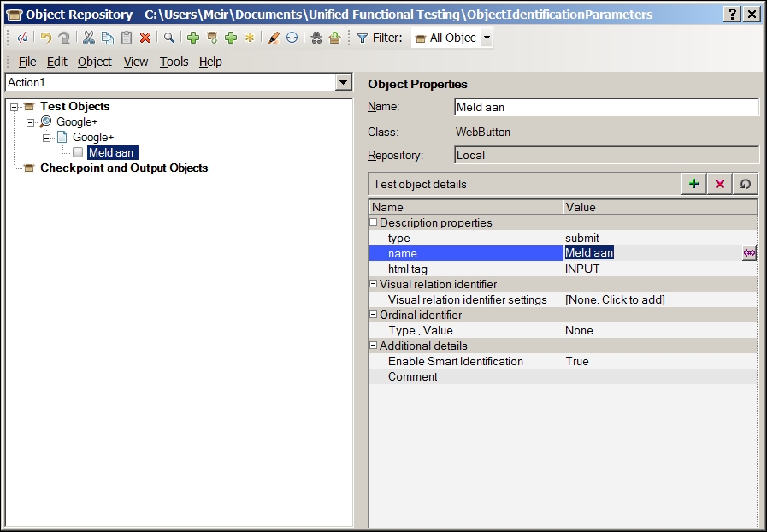Collapse the Ordinal identifier section

[x=374, y=315]
